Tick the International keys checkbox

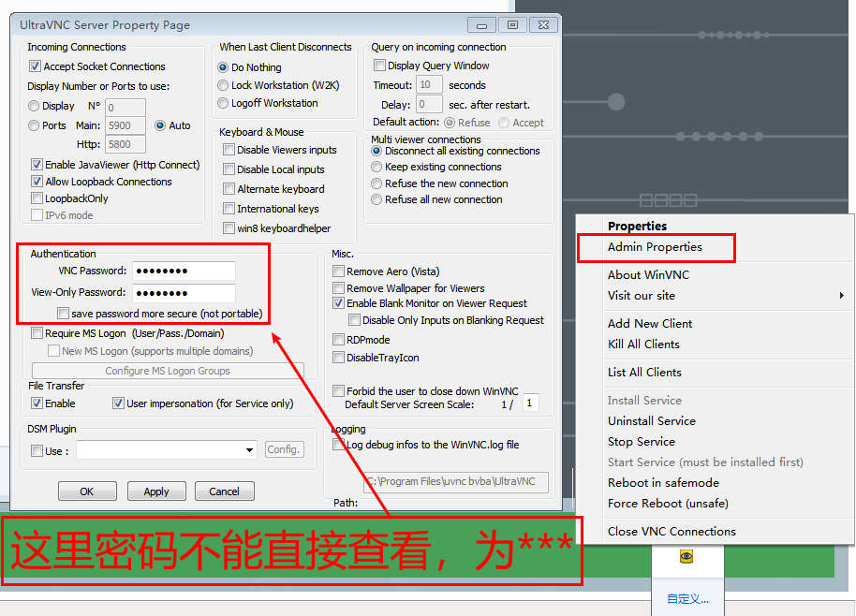229,209
